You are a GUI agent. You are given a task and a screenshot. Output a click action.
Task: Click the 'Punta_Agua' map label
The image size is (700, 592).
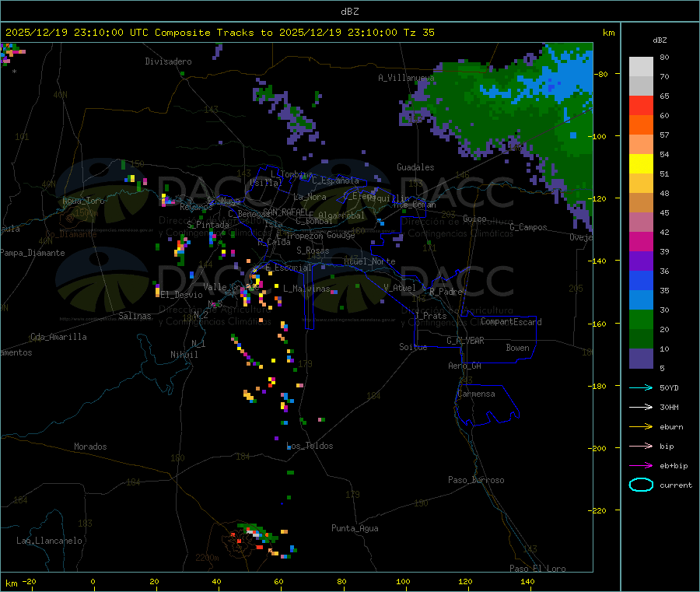[x=355, y=528]
